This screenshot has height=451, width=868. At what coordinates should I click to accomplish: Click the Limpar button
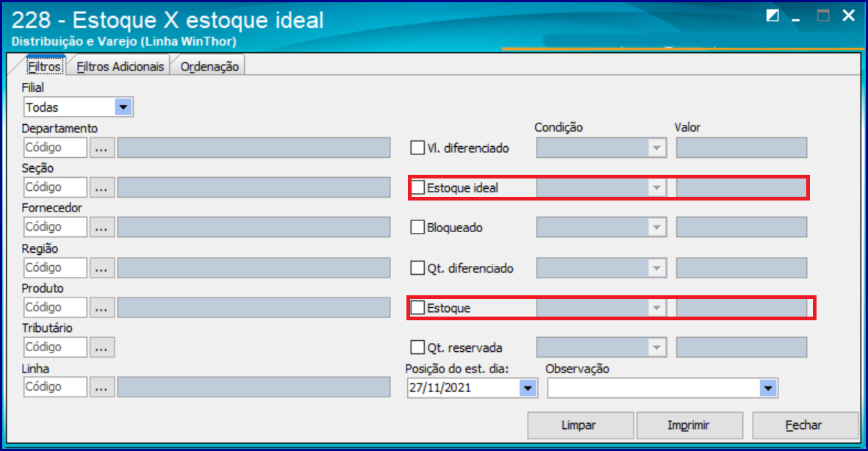(x=579, y=425)
